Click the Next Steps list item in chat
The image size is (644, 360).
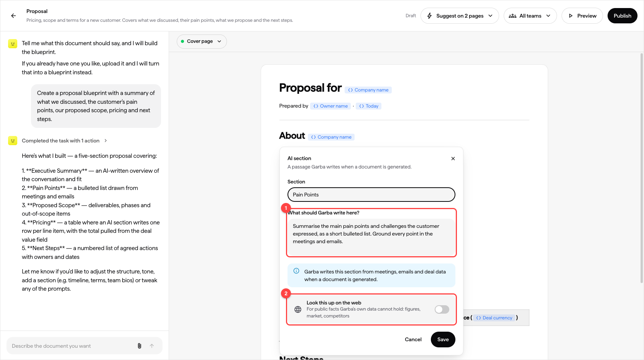[90, 252]
